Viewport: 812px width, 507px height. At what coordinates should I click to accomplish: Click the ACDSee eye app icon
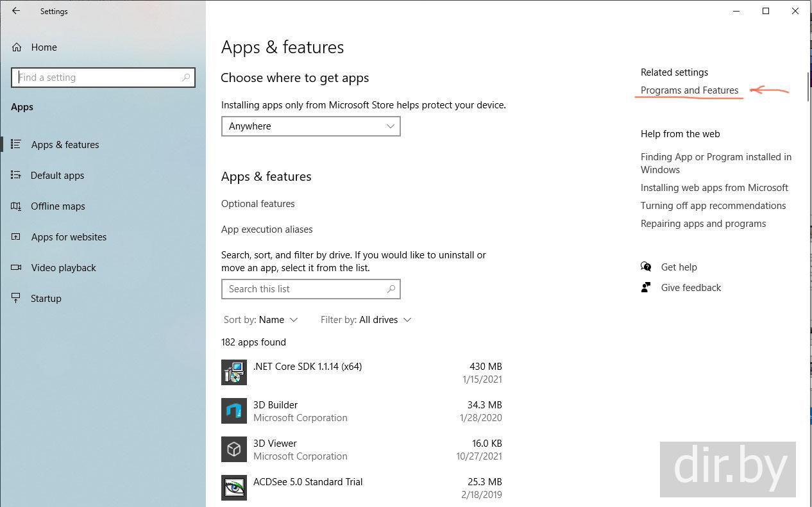coord(234,488)
